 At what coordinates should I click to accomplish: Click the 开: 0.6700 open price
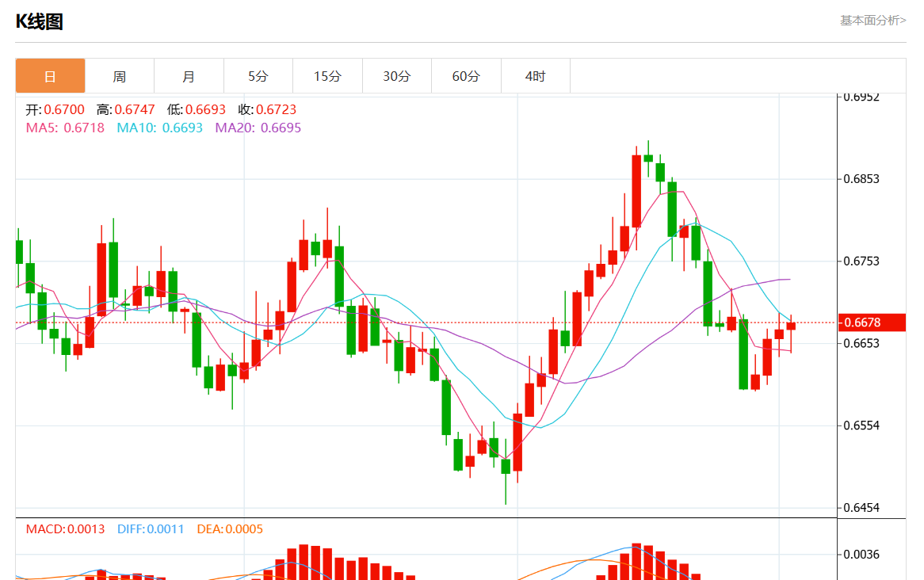point(55,109)
